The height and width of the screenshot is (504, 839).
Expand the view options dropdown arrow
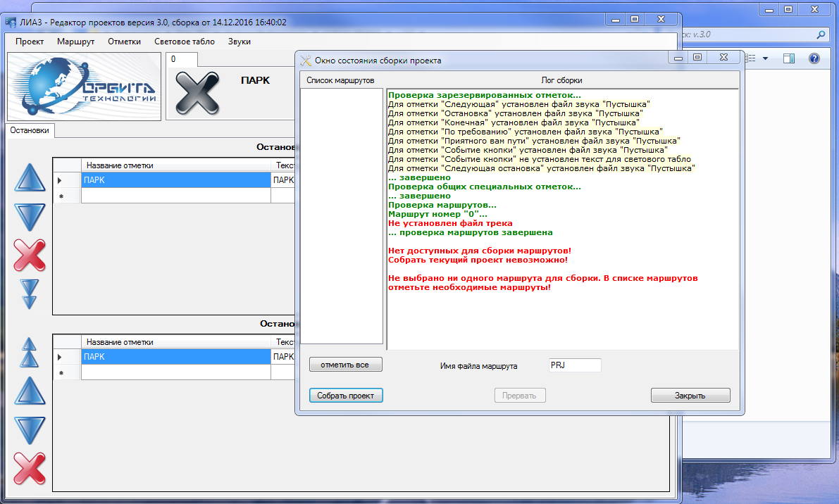tap(765, 58)
